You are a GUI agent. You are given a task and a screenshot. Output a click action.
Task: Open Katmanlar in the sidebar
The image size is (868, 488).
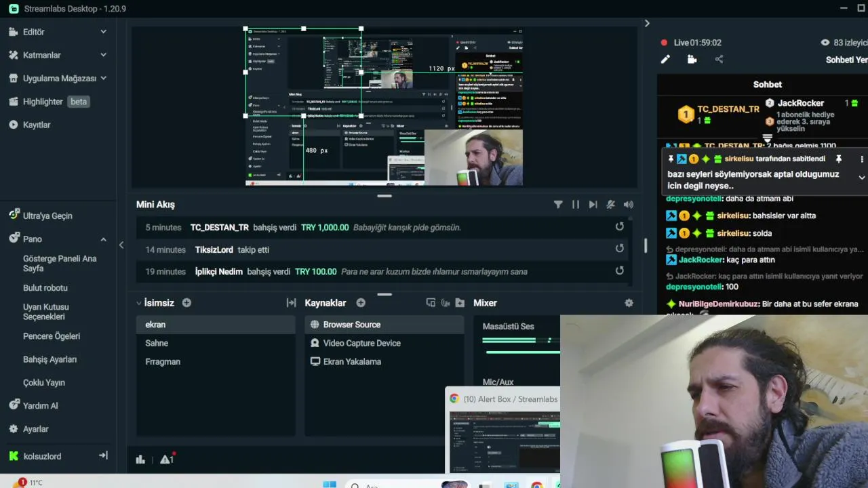tap(42, 55)
